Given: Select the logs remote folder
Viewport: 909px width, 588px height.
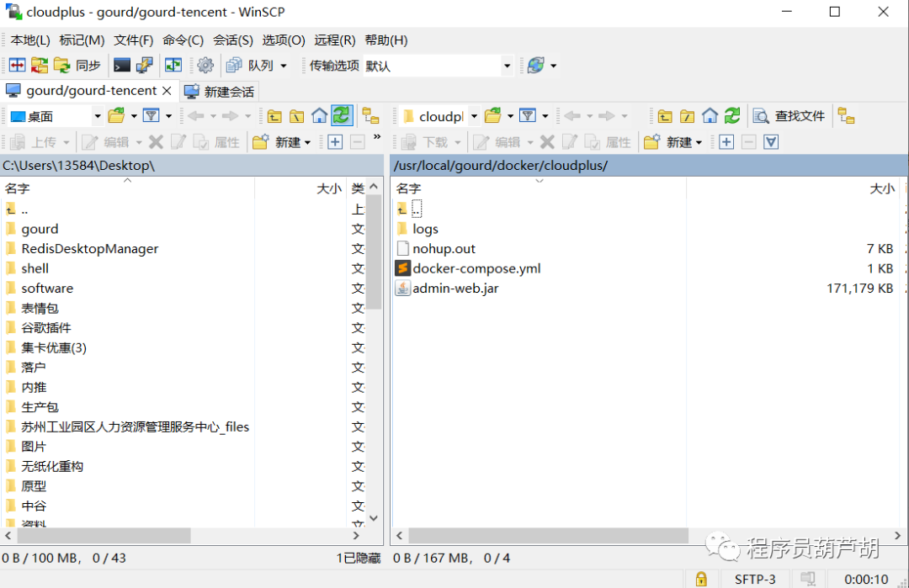Looking at the screenshot, I should pos(425,229).
